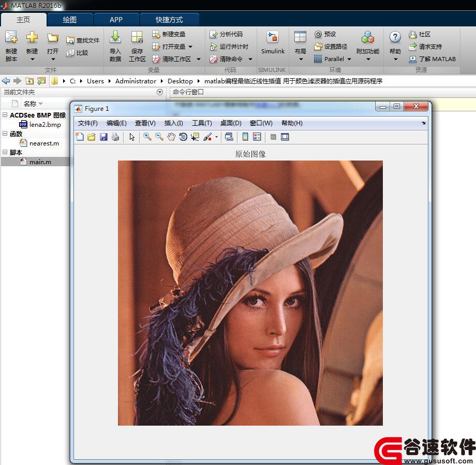This screenshot has width=476, height=465.
Task: Click the Save floppy icon in the Figure 1 toolbar
Action: coord(103,137)
